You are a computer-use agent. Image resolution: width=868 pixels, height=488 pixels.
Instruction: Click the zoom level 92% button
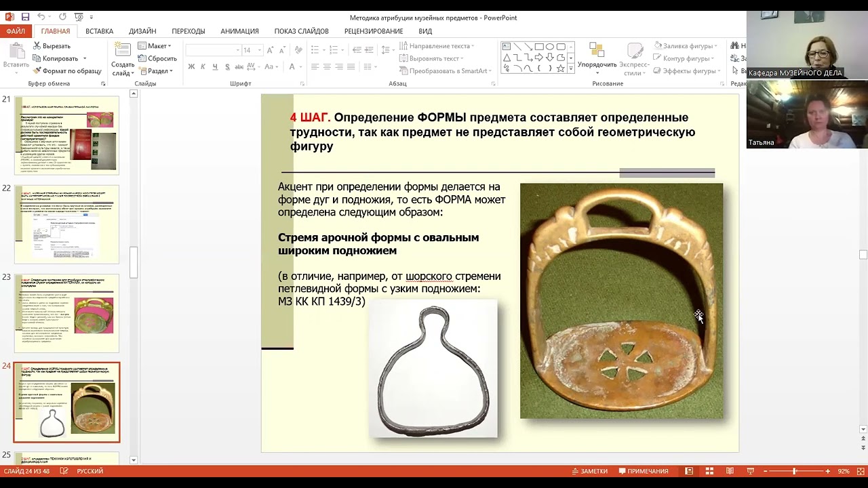844,471
